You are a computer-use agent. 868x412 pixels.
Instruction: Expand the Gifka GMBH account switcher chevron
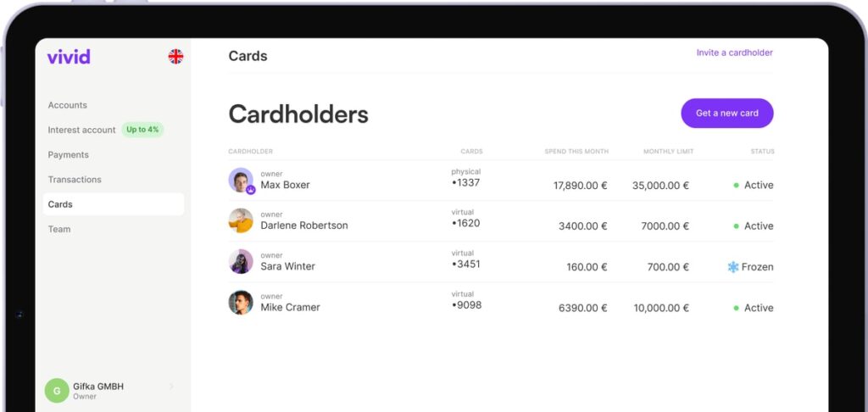coord(171,387)
